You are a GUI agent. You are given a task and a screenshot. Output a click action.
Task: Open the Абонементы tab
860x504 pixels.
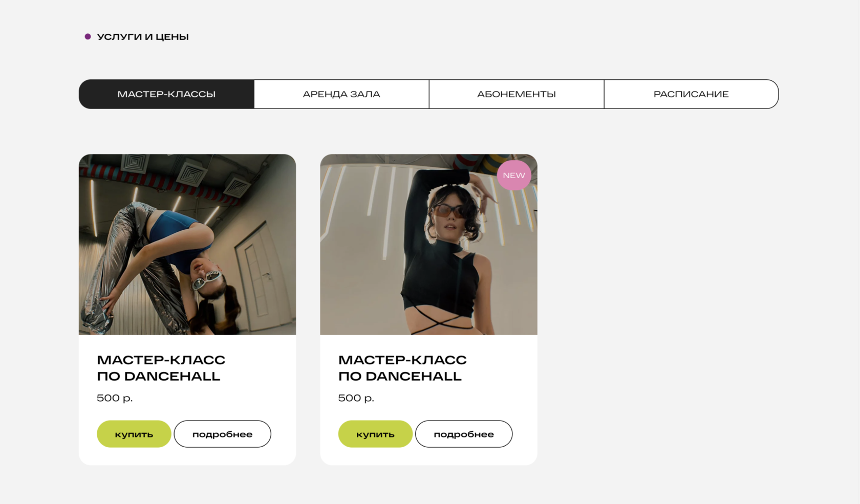pyautogui.click(x=517, y=94)
